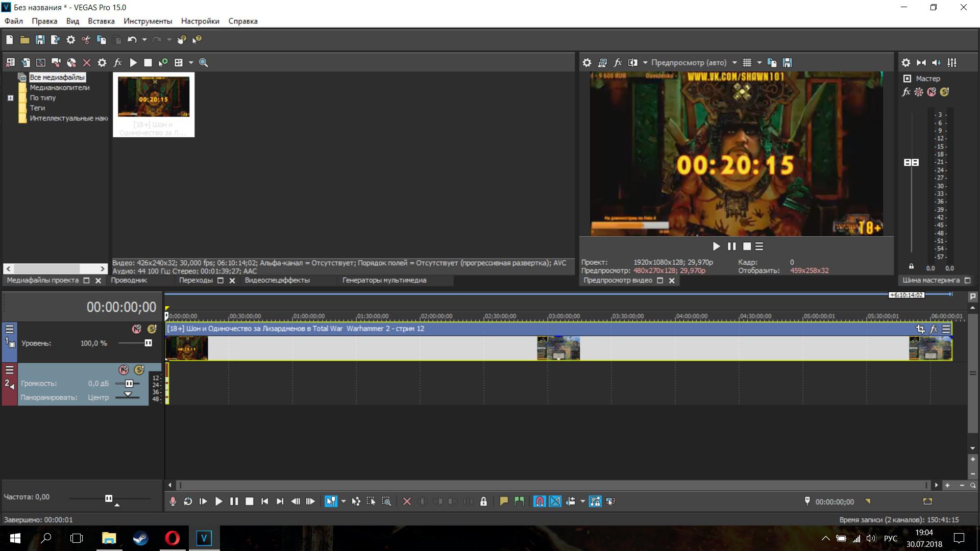Viewport: 980px width, 551px height.
Task: Expand the 'По типу' tree node
Action: click(x=10, y=98)
